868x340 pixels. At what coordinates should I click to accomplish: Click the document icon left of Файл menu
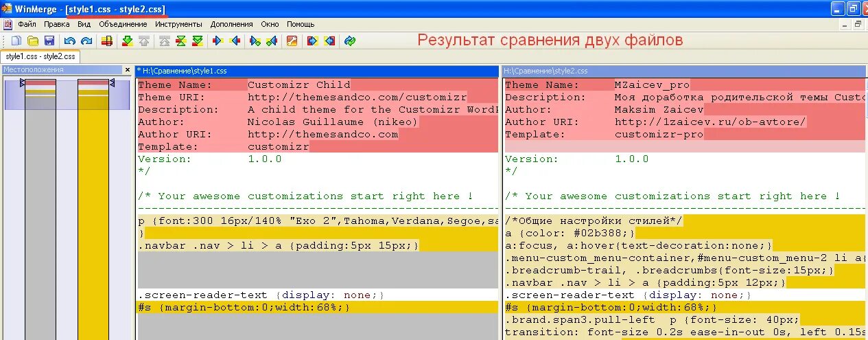8,24
